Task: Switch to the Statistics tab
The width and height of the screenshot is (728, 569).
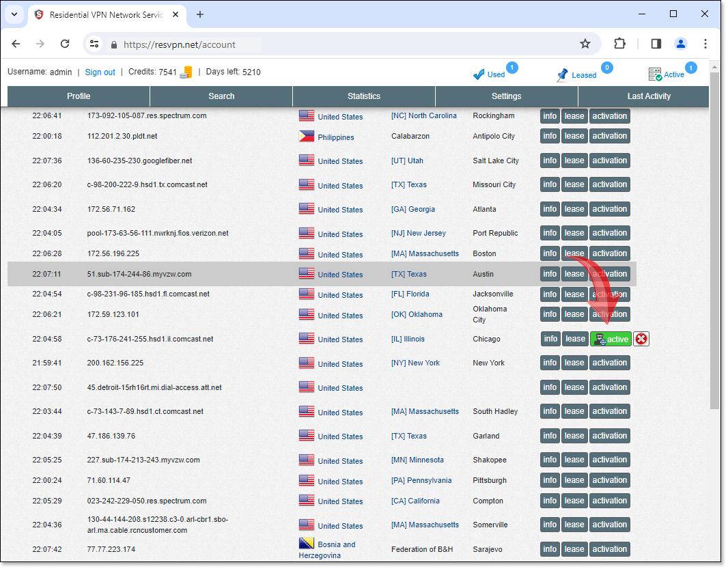Action: (x=363, y=96)
